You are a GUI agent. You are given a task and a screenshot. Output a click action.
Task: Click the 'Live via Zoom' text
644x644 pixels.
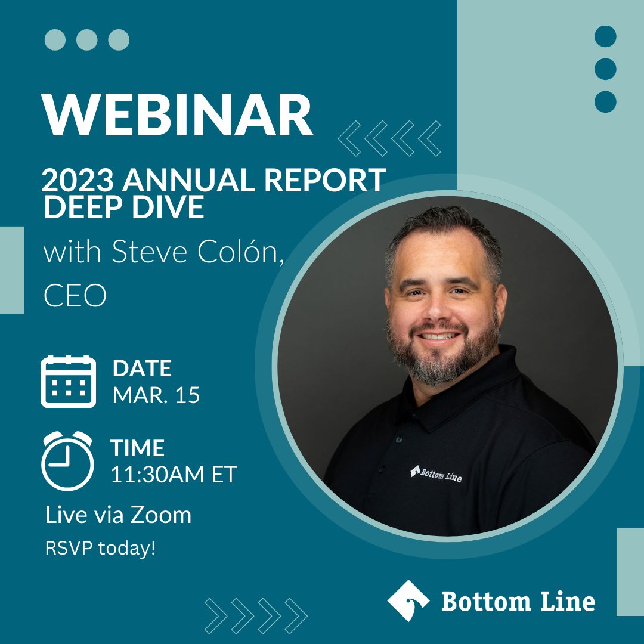tap(118, 515)
